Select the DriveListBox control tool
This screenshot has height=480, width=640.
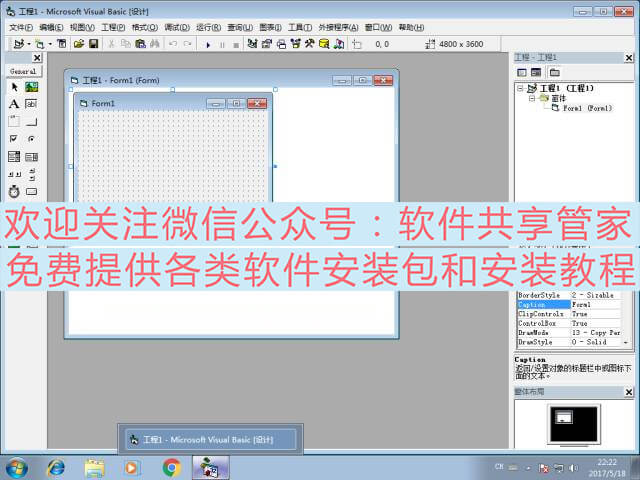click(x=31, y=191)
